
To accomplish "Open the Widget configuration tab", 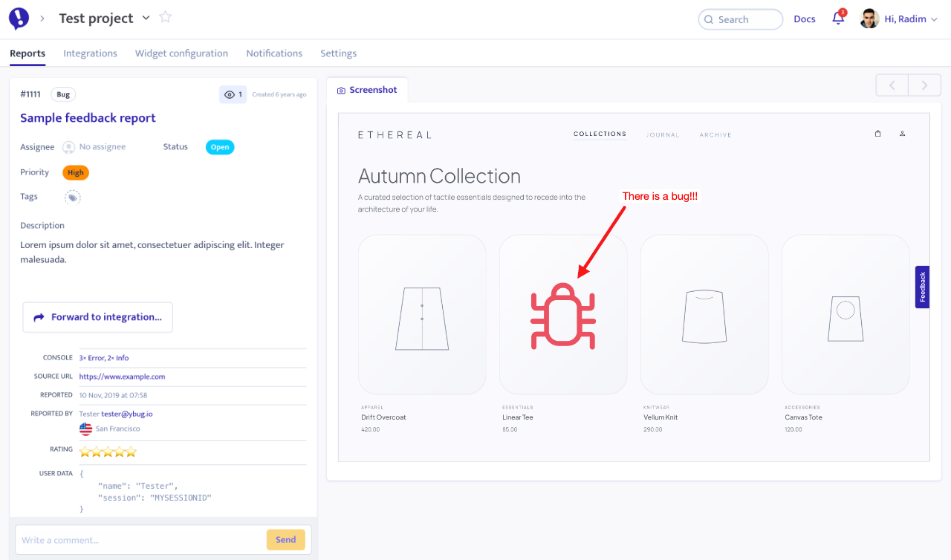I will coord(181,53).
